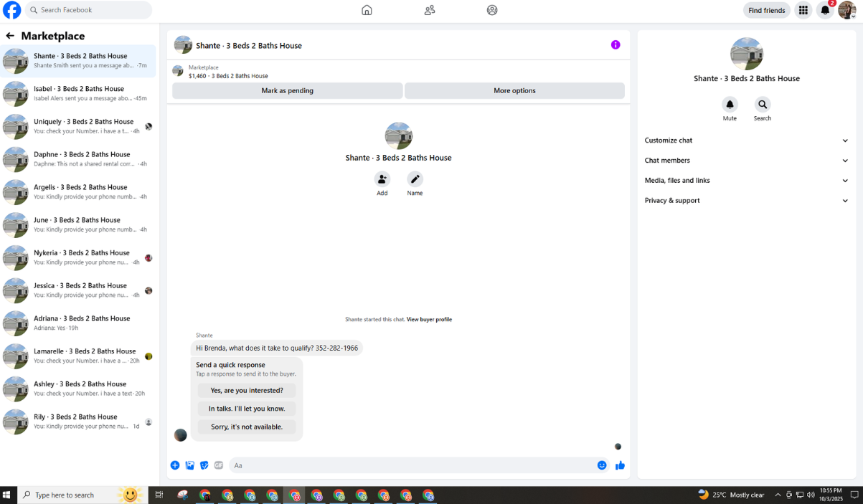
Task: Send "In talks. I'll let you know." response
Action: [247, 409]
